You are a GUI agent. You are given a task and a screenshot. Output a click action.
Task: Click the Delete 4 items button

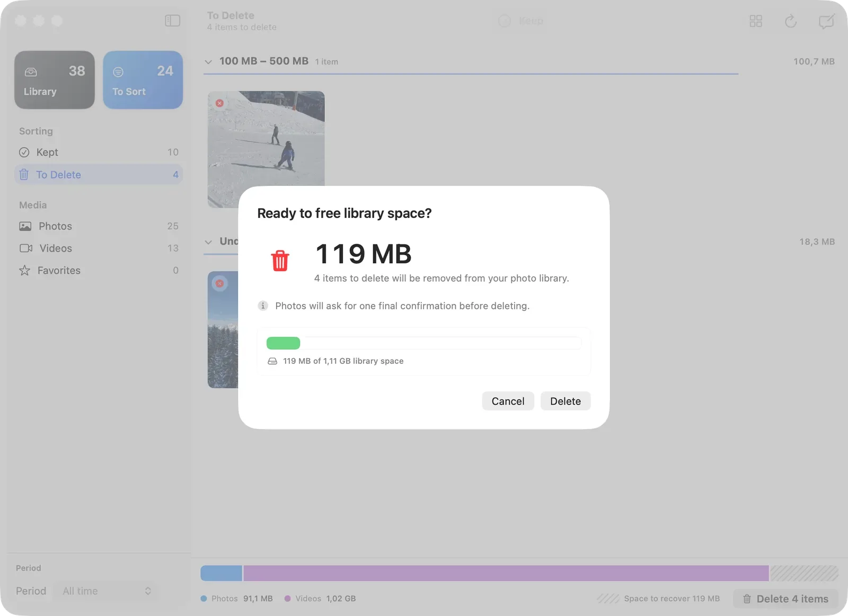(x=785, y=599)
